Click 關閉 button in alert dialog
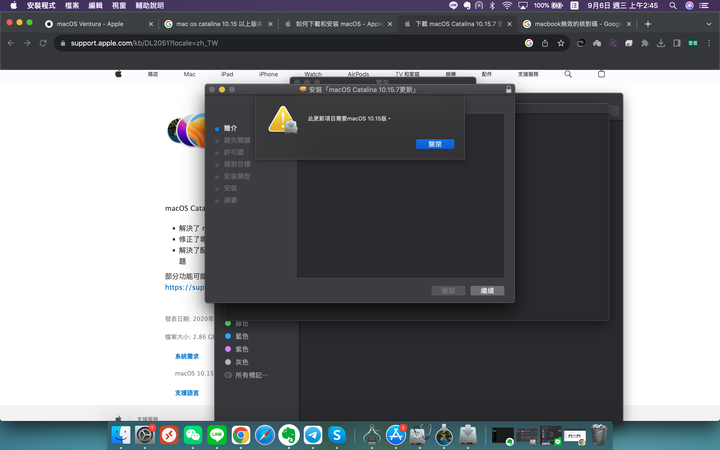Image resolution: width=720 pixels, height=450 pixels. [435, 144]
